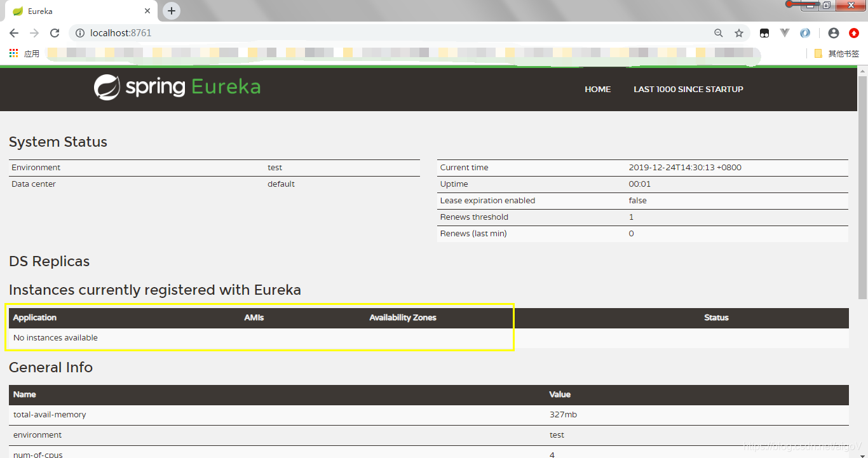Click the Renews threshold label
The image size is (868, 458).
click(x=475, y=217)
